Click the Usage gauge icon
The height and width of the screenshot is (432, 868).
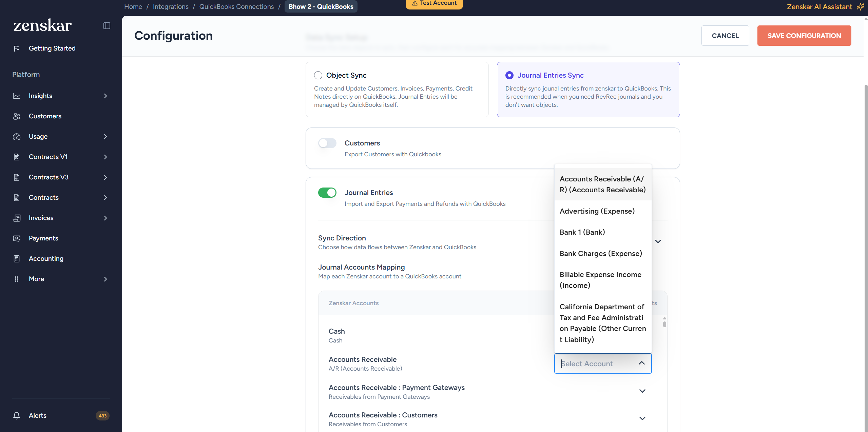[x=17, y=137]
